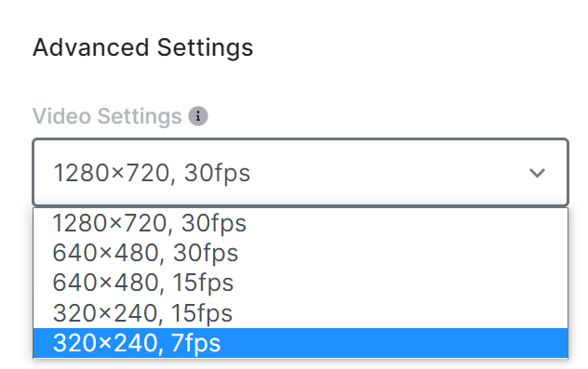588x369 pixels.
Task: Select 320×240, 15fps resolution option
Action: click(301, 313)
